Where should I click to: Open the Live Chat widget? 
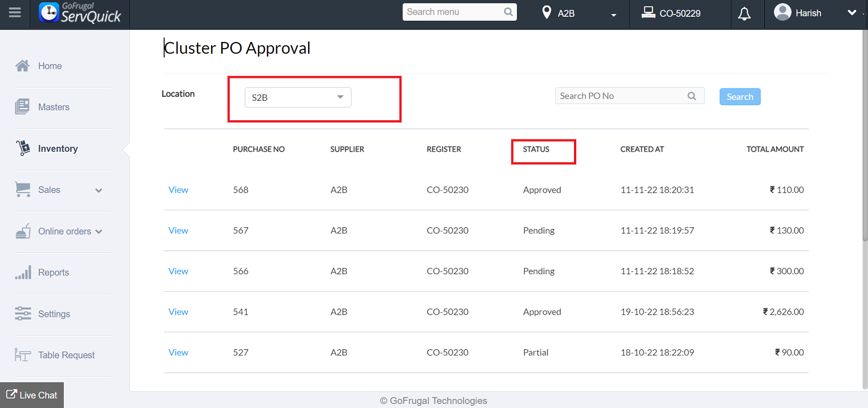[x=32, y=395]
